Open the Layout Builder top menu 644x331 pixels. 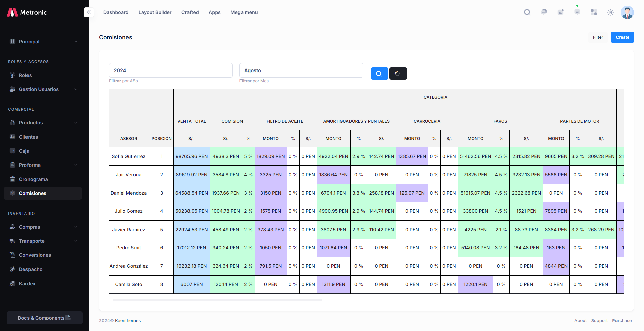155,12
